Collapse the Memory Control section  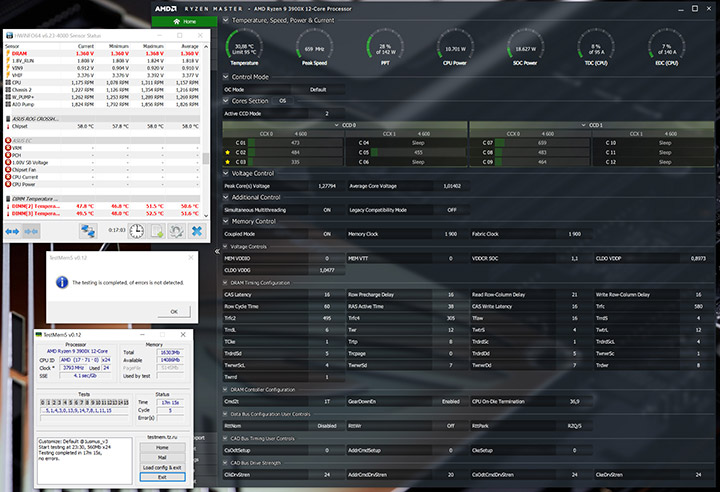225,221
